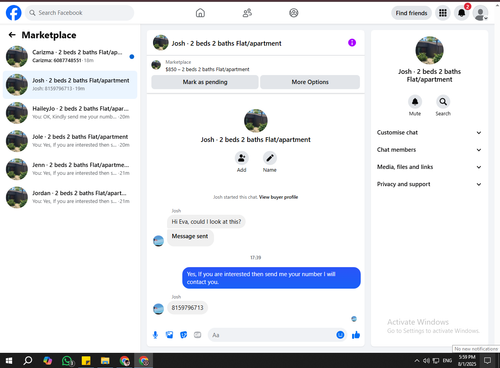This screenshot has width=500, height=368.
Task: Expand Chat members section
Action: pyautogui.click(x=429, y=150)
